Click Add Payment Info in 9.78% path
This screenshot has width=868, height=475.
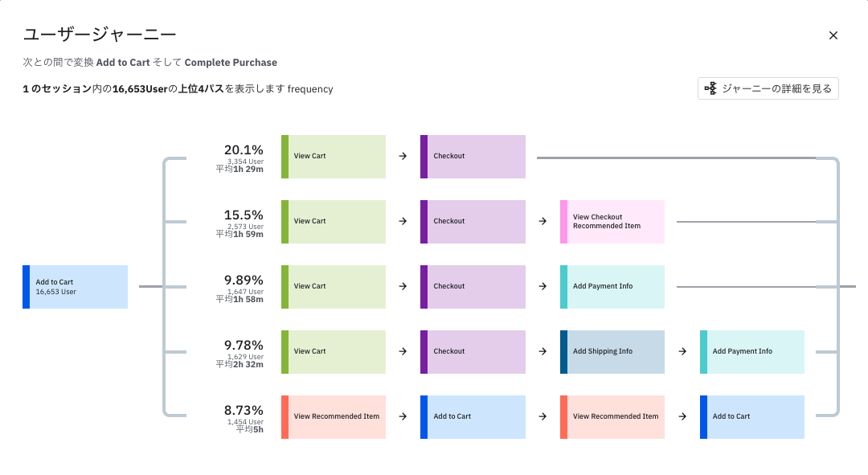point(751,352)
